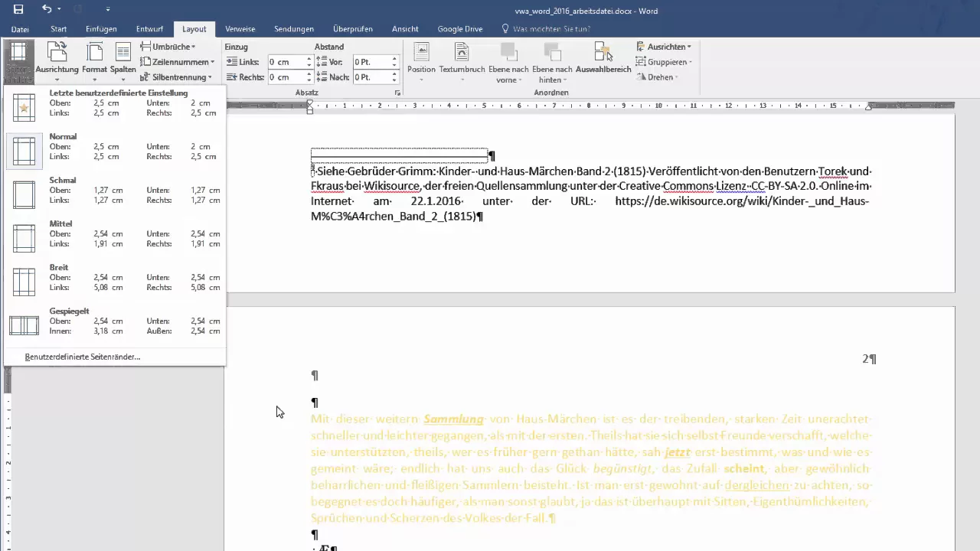Viewport: 980px width, 551px height.
Task: Open the Format page size menu
Action: [95, 62]
